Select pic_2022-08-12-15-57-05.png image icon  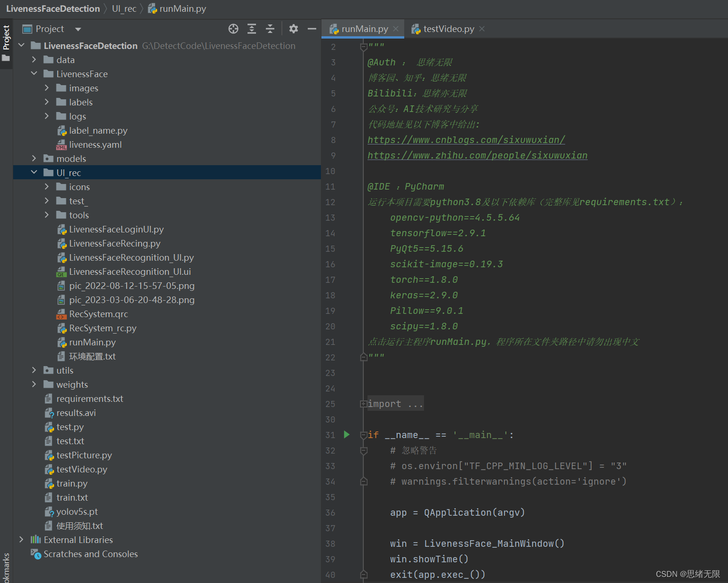click(x=62, y=286)
